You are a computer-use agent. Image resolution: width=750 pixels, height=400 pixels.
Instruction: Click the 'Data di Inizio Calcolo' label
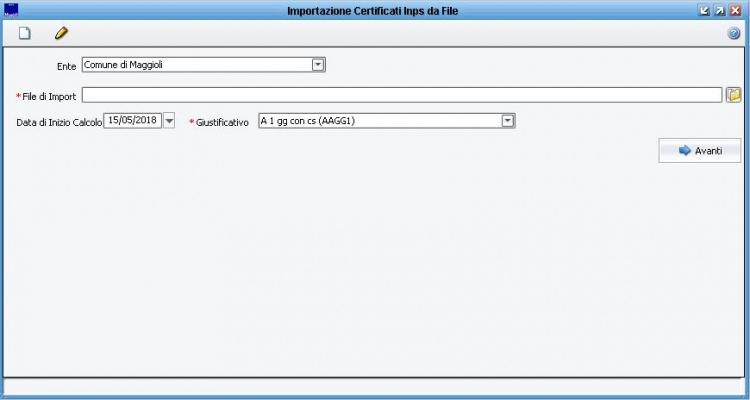click(59, 122)
